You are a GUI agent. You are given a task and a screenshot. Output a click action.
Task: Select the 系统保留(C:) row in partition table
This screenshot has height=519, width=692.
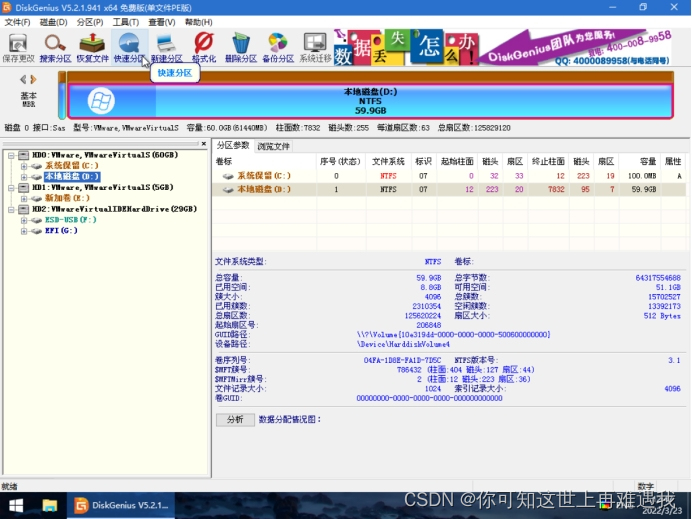(x=449, y=176)
